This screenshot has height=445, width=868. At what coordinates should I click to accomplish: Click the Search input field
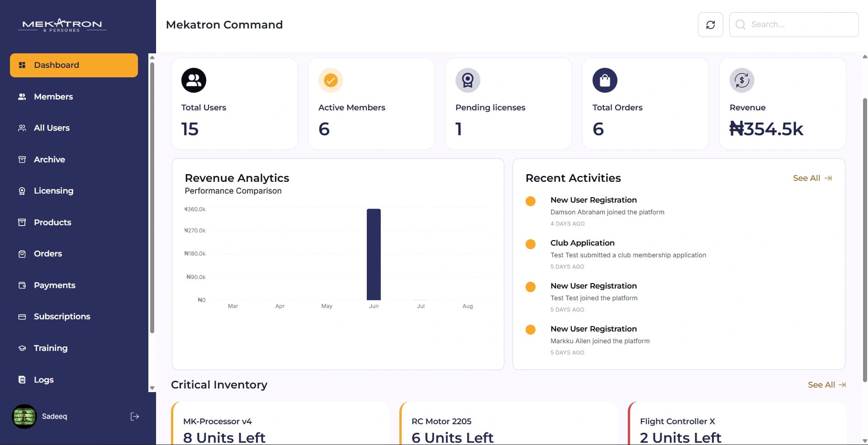(x=794, y=24)
